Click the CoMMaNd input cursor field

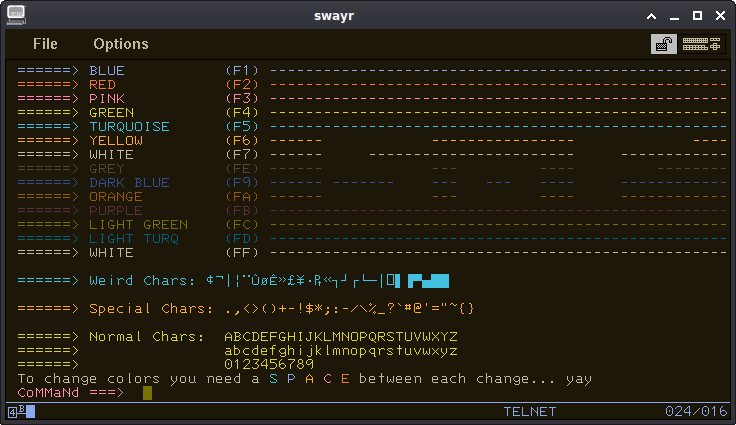click(147, 393)
